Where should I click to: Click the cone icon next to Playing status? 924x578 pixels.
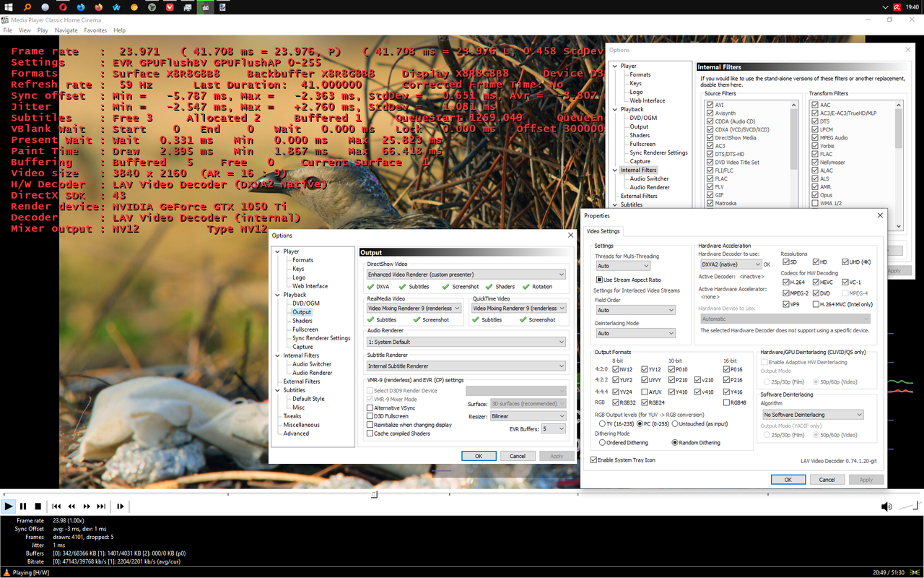pos(6,572)
